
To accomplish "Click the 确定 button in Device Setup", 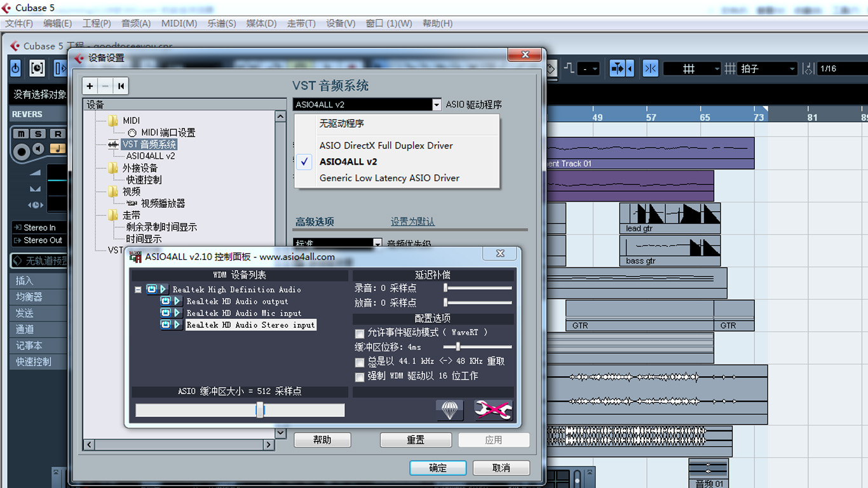I will tap(438, 468).
